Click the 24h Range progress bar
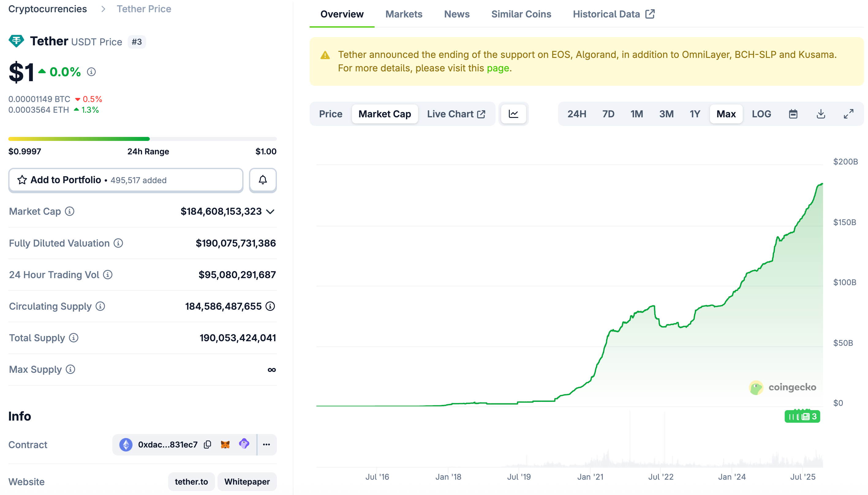868x495 pixels. (142, 139)
